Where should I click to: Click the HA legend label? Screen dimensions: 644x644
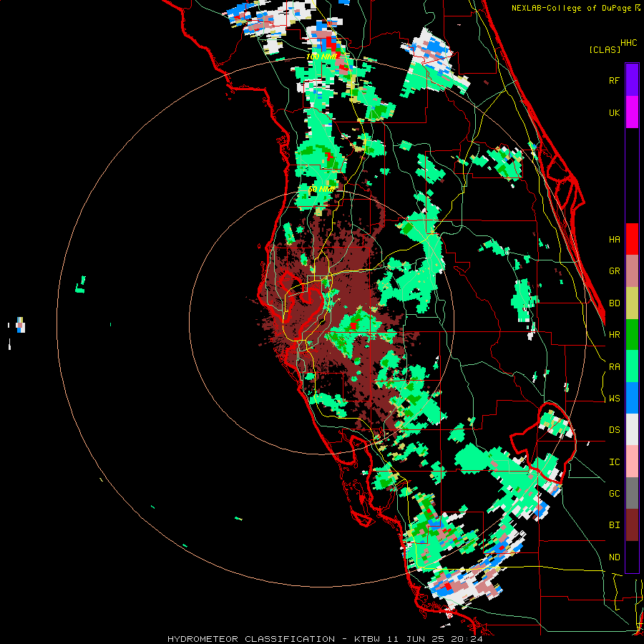614,240
